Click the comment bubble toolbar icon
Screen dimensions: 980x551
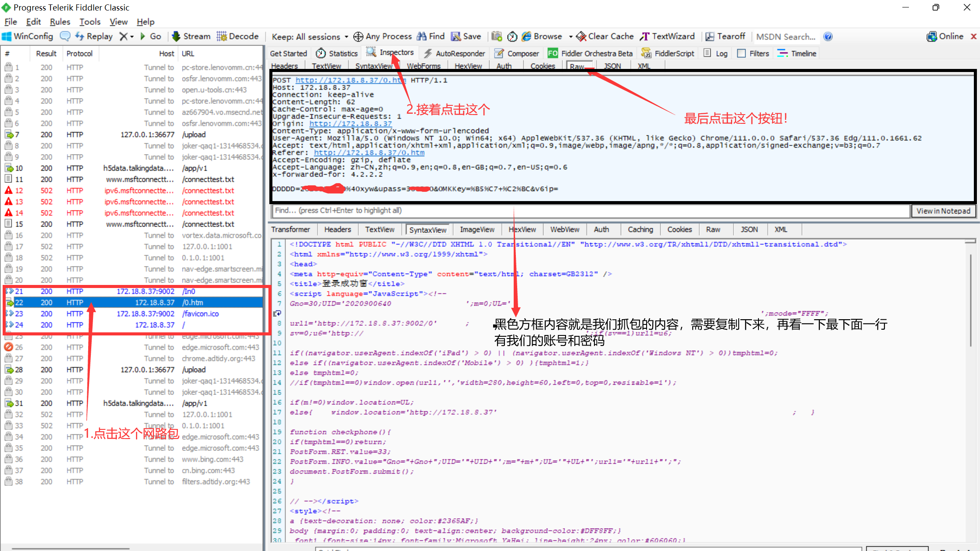pyautogui.click(x=64, y=36)
